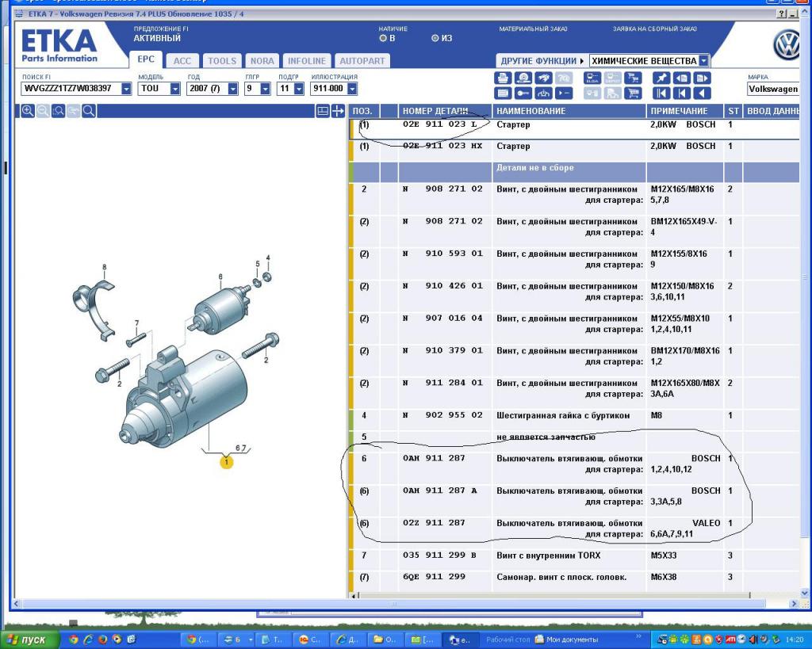Image resolution: width=812 pixels, height=649 pixels.
Task: Select part number N 902 955 02
Action: [x=442, y=415]
